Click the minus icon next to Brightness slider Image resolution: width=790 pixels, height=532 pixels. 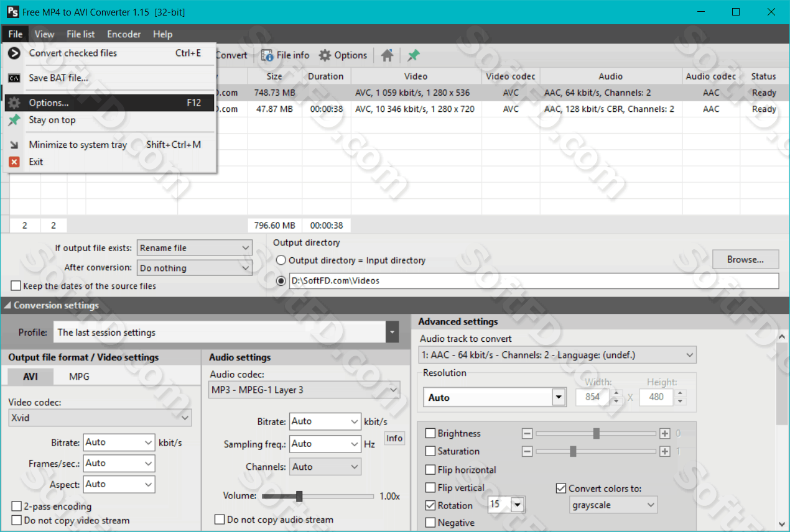pyautogui.click(x=527, y=433)
